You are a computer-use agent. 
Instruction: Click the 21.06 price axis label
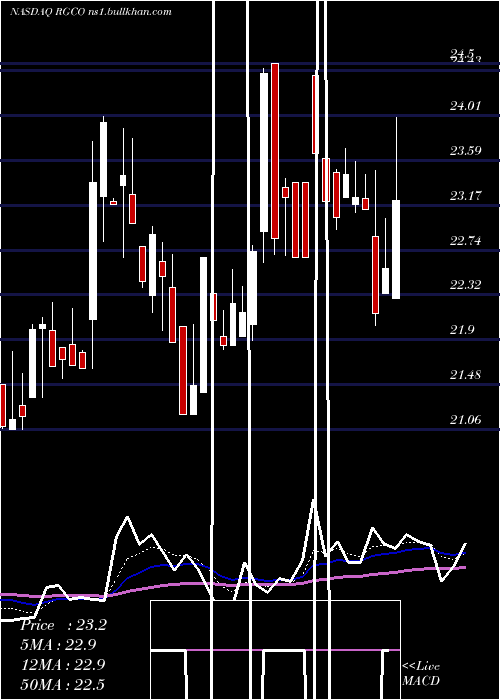coord(466,419)
